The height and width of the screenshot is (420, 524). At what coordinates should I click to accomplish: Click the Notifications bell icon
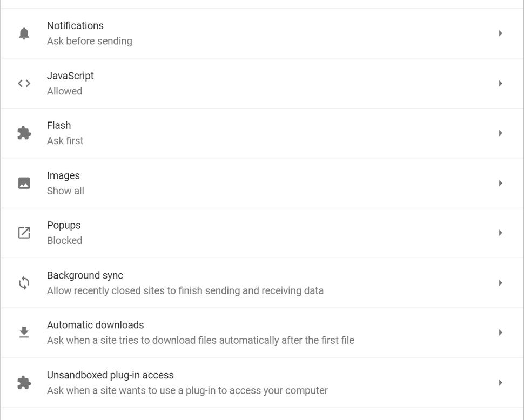(x=24, y=33)
